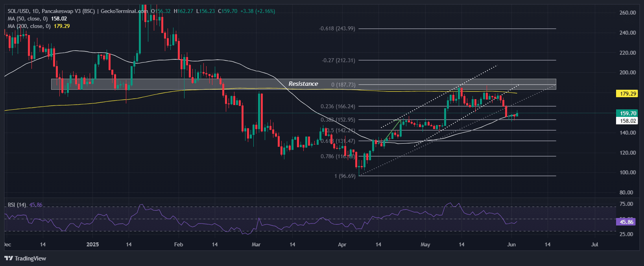Select the -0.618 (243.99) Fibonacci label
The height and width of the screenshot is (266, 644).
pos(337,29)
